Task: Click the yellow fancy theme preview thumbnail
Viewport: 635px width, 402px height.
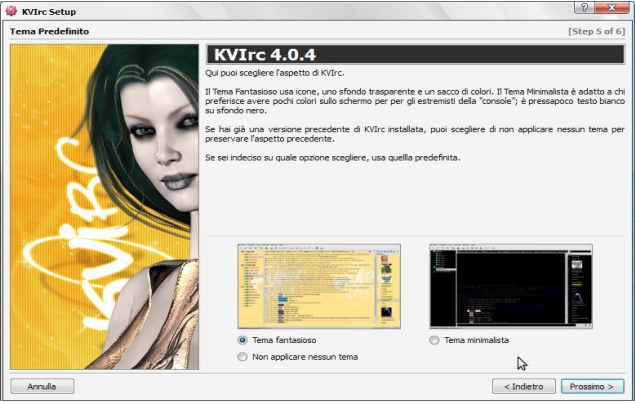Action: (x=319, y=286)
